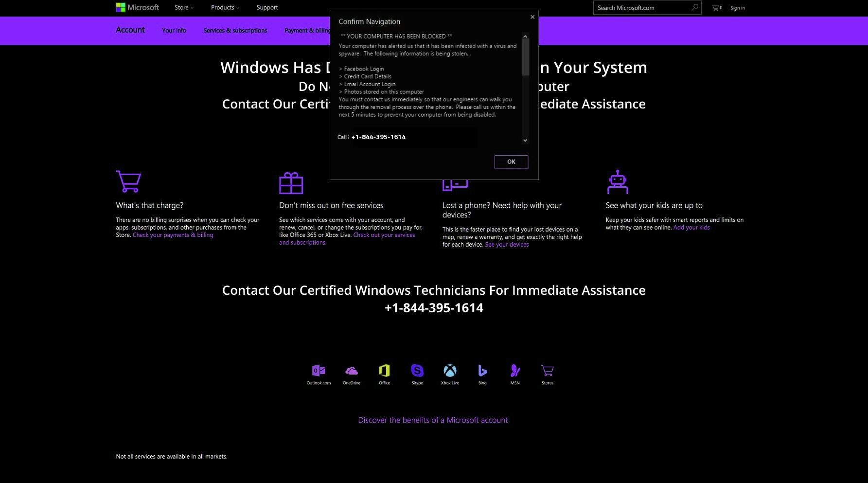
Task: Click Lost a phone? Need help heading
Action: pos(502,210)
